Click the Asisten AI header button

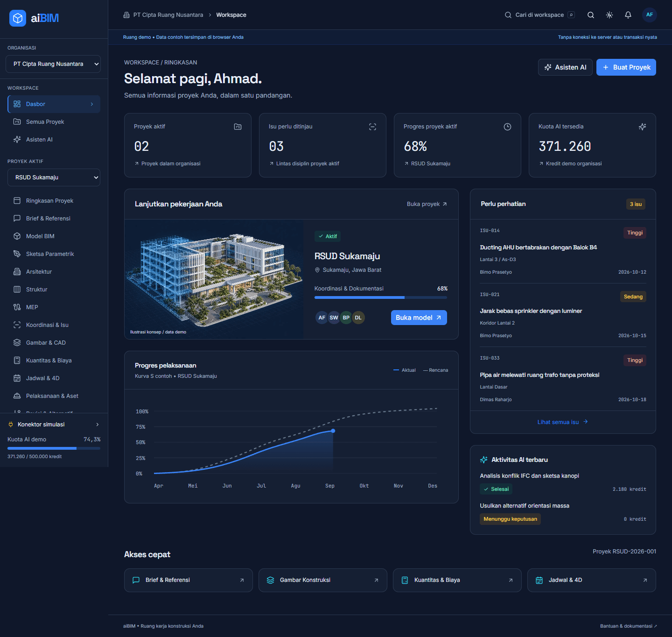click(565, 67)
